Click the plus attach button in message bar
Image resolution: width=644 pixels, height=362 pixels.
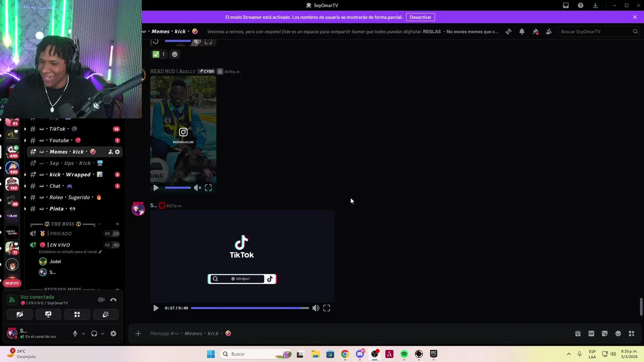click(x=138, y=333)
